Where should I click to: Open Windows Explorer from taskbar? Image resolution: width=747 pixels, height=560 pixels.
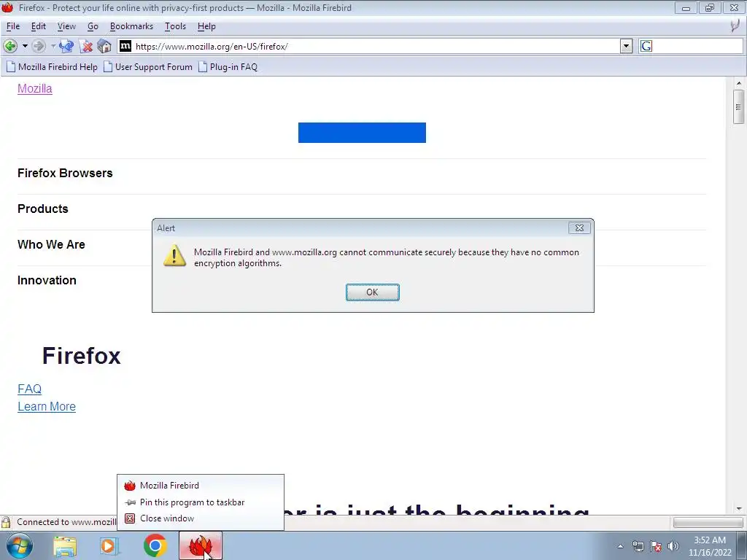click(x=65, y=545)
